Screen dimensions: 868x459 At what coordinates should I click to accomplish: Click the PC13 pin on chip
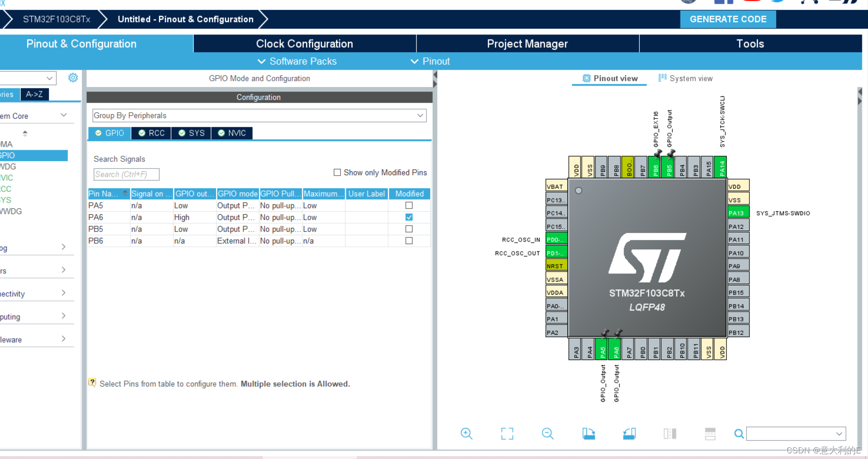[556, 200]
